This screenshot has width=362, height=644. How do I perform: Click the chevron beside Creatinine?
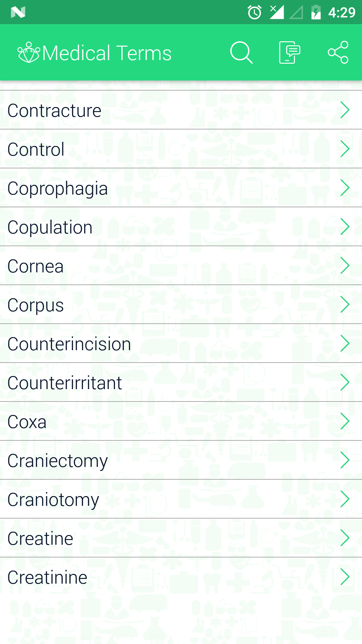[x=345, y=577]
